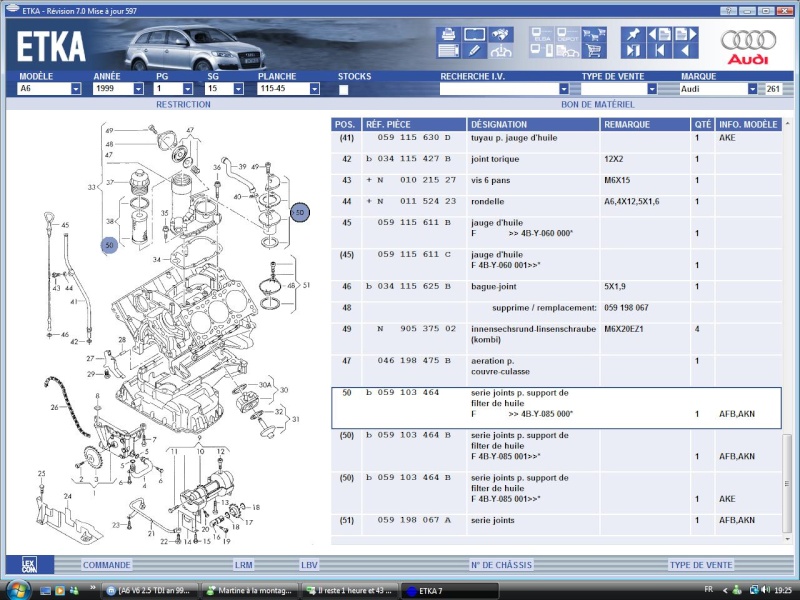Click highlighted 50 callout right of the bracket
The image size is (800, 600).
(299, 212)
